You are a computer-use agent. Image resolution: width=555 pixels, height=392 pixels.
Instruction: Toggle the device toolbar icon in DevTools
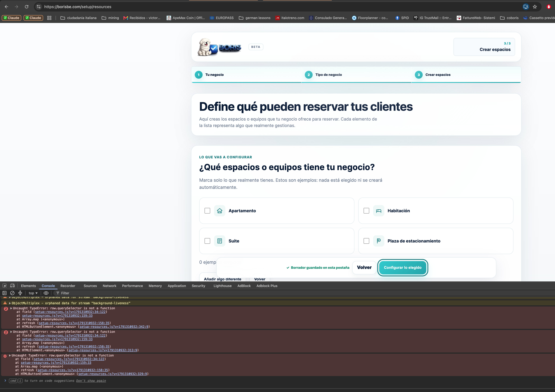point(13,286)
